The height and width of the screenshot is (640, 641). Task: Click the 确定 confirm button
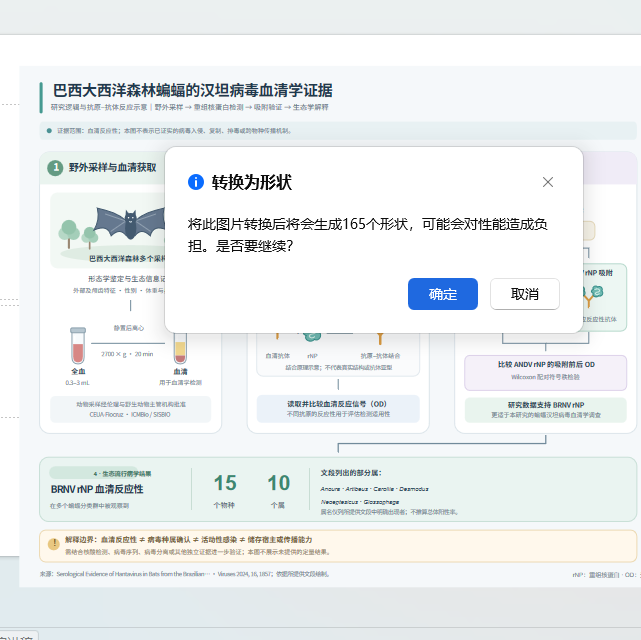coord(443,294)
